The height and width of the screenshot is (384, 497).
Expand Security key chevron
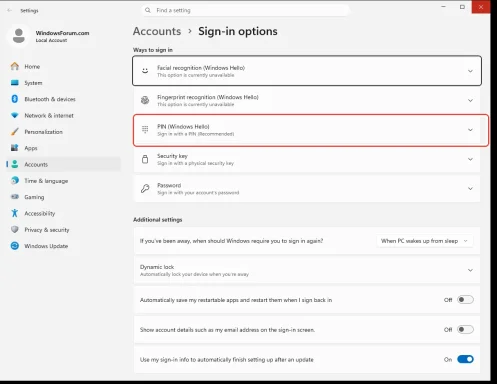(x=470, y=159)
